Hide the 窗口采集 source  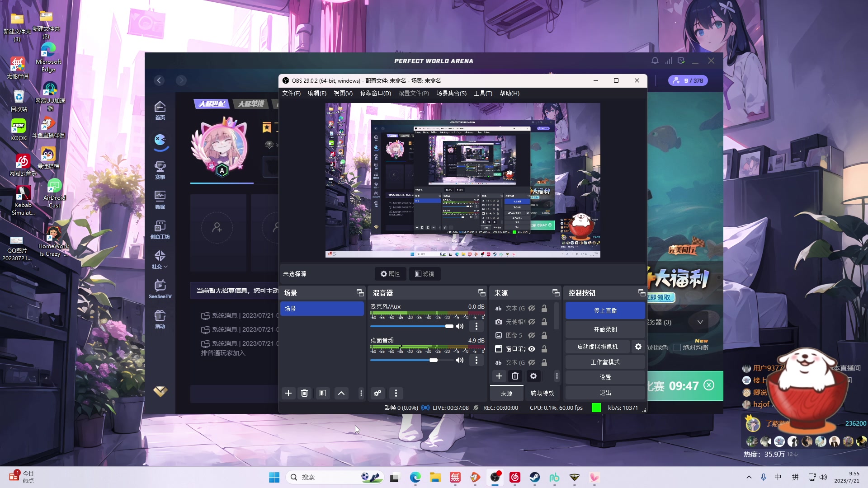(x=532, y=349)
